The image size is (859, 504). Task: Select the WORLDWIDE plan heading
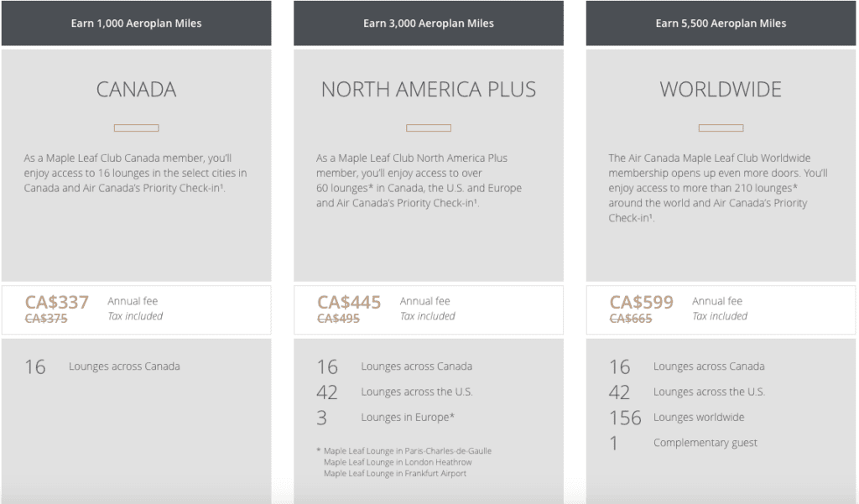[721, 89]
